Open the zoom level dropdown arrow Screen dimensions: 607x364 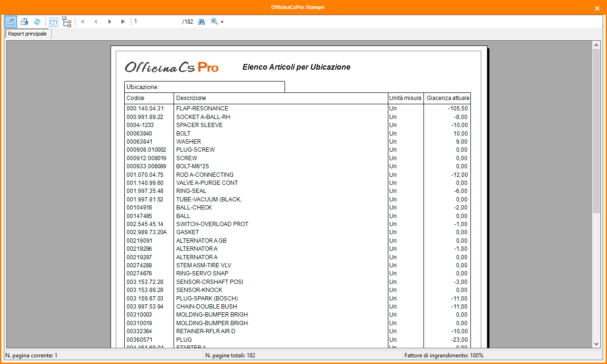pos(222,22)
